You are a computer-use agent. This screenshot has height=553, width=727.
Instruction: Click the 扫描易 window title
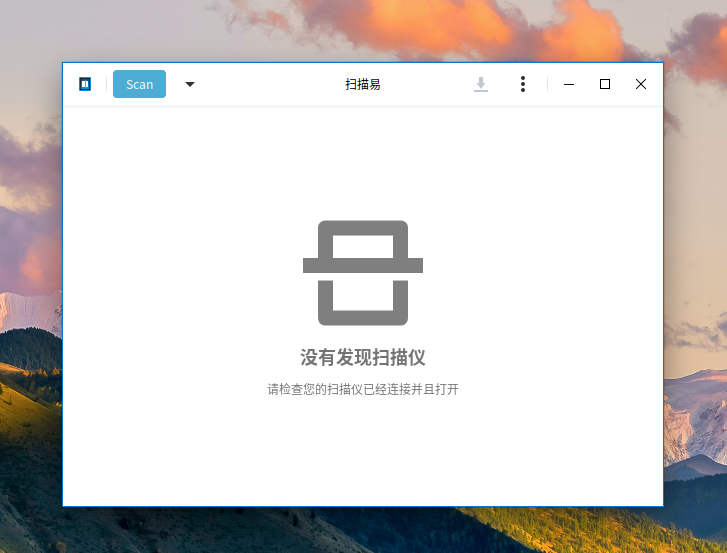(363, 84)
